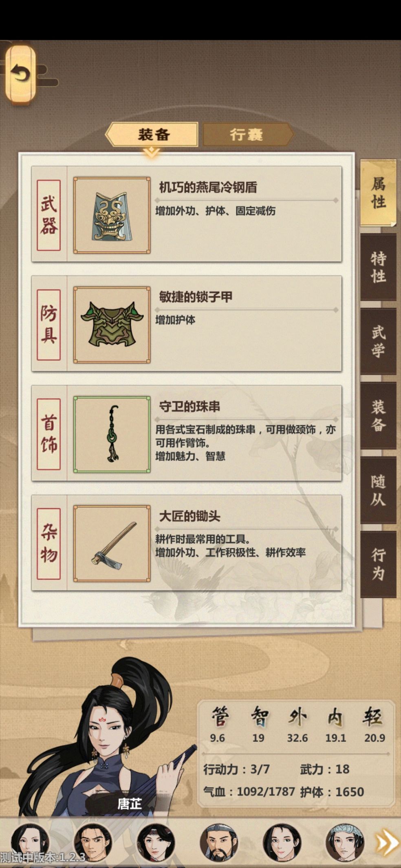The image size is (401, 868).
Task: Select the 燕尾冷钢盾 shield weapon icon
Action: click(x=112, y=215)
